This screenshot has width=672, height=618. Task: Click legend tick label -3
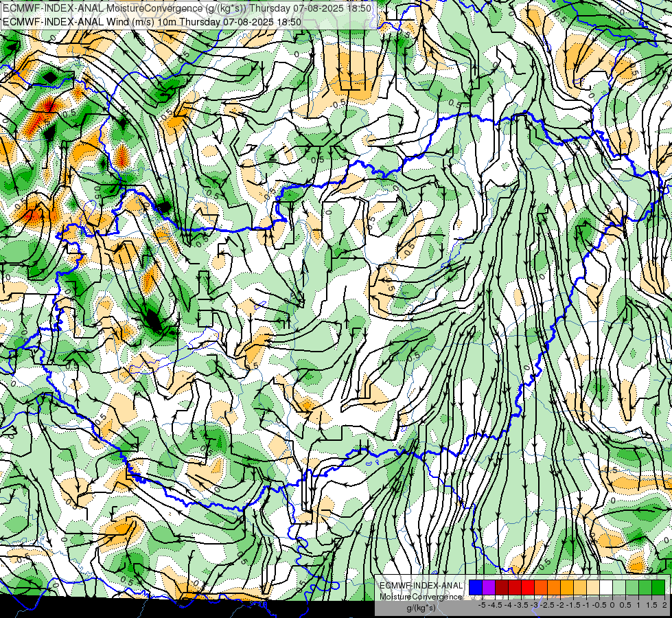pos(535,605)
